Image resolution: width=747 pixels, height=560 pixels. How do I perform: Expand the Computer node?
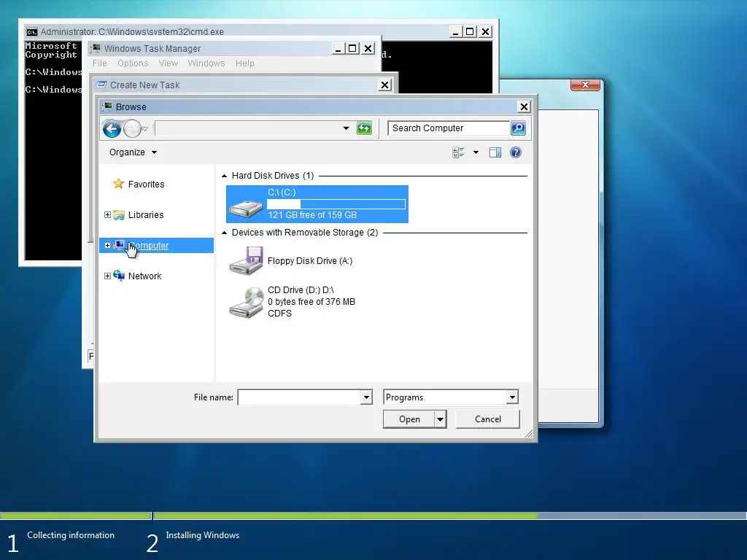pos(107,245)
